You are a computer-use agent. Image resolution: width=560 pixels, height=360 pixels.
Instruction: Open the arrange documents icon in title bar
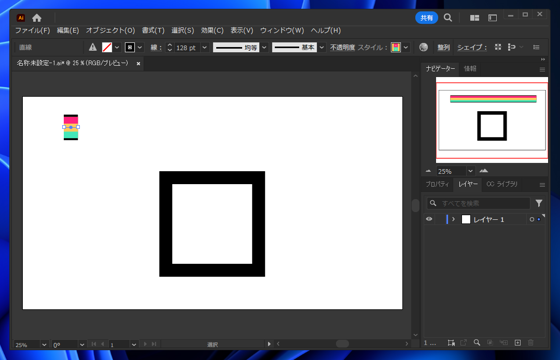pyautogui.click(x=474, y=18)
